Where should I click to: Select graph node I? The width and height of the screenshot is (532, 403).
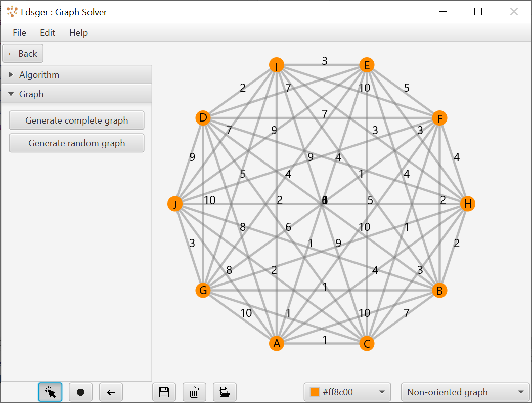pos(277,65)
